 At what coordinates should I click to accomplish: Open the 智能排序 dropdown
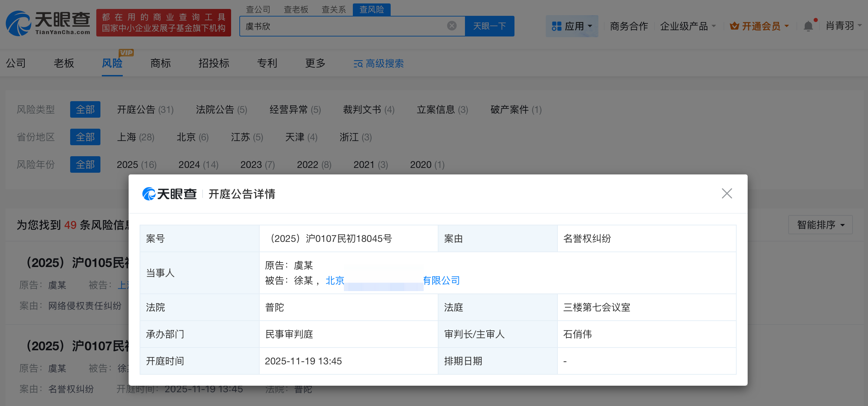click(820, 225)
